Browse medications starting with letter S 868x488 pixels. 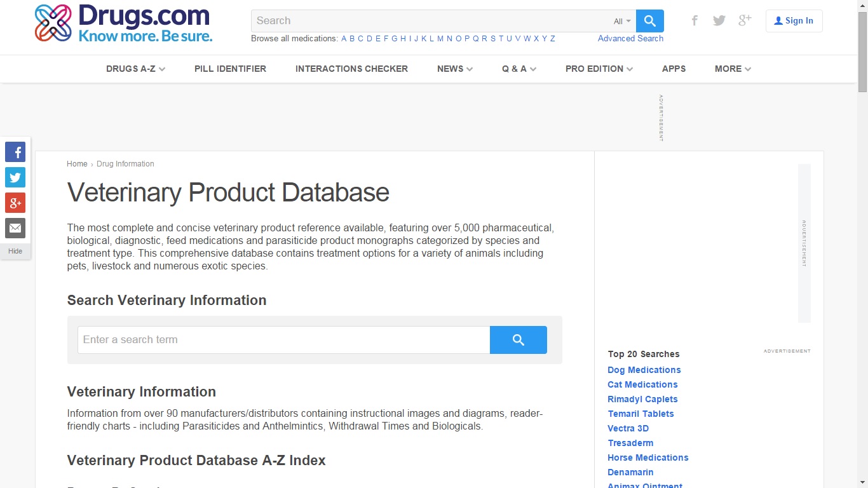coord(492,39)
